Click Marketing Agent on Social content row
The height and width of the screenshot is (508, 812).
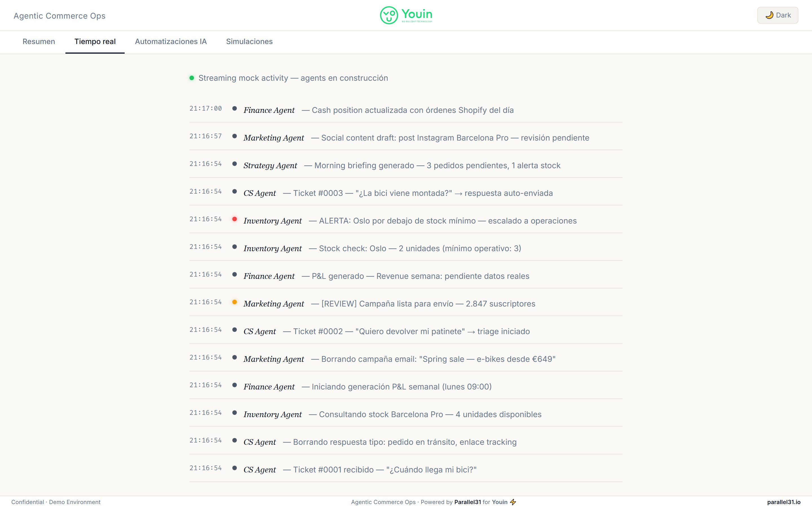point(274,138)
